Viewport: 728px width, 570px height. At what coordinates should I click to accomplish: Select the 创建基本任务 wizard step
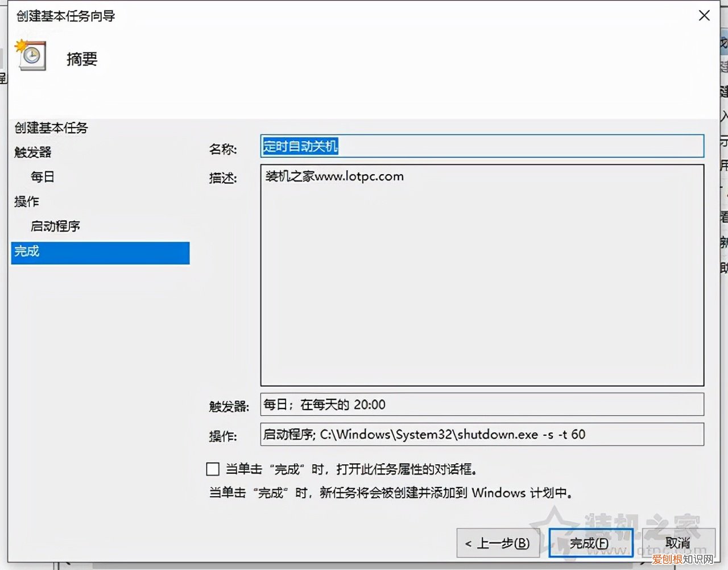[x=51, y=128]
